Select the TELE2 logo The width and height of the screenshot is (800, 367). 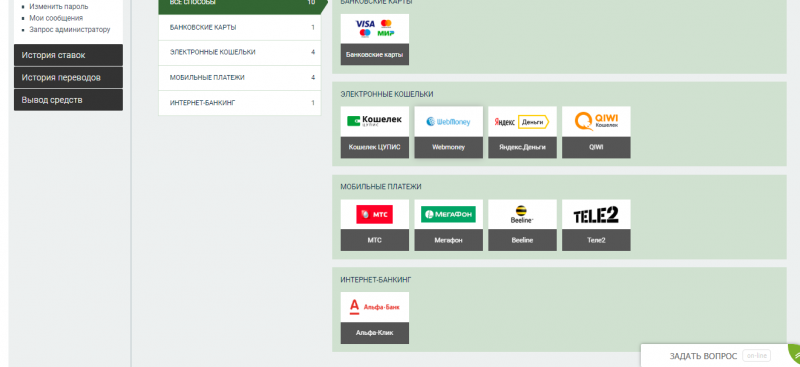(596, 214)
